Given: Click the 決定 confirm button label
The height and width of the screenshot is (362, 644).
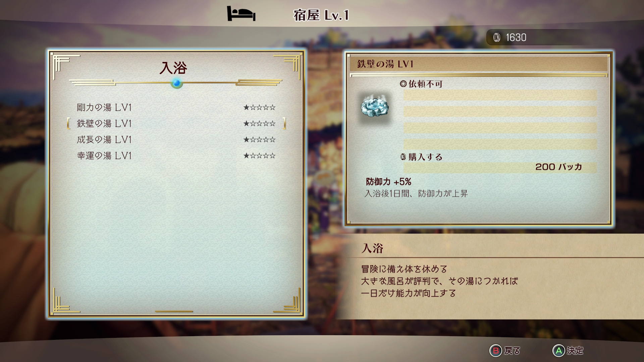Looking at the screenshot, I should 575,351.
